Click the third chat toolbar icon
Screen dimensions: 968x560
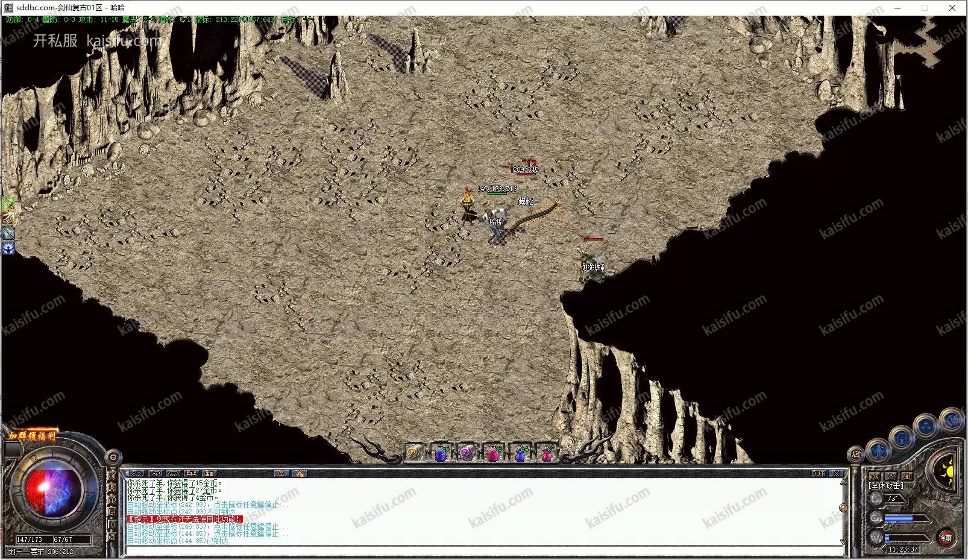(x=174, y=473)
